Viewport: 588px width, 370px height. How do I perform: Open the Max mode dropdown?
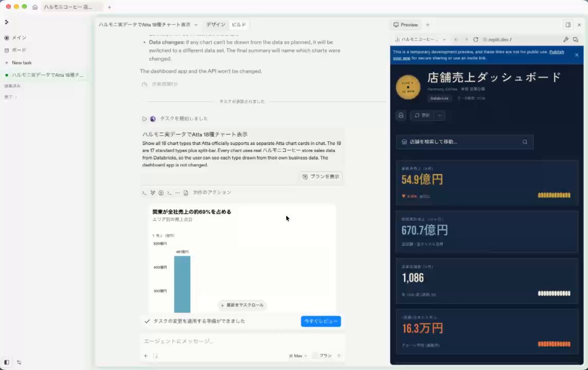tap(298, 356)
